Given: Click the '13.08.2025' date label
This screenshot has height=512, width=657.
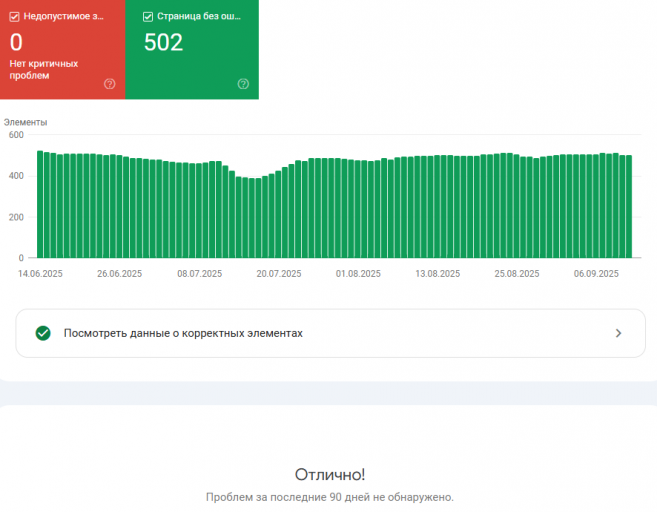Looking at the screenshot, I should (x=437, y=274).
